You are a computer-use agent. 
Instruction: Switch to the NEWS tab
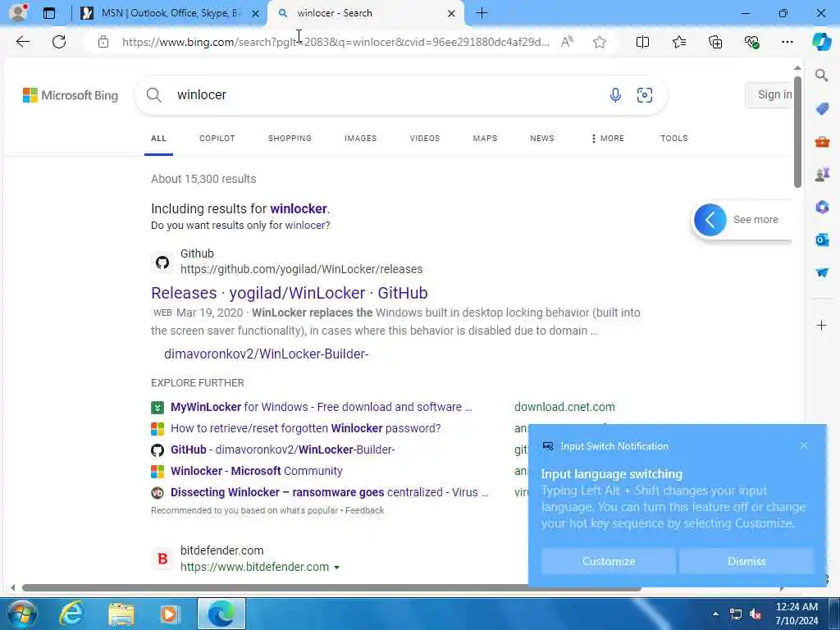coord(542,138)
